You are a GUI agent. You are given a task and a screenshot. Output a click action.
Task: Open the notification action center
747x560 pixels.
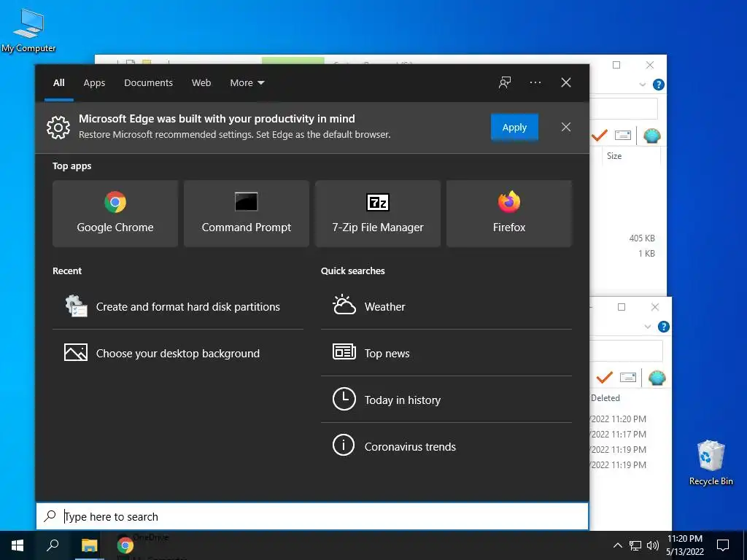coord(723,545)
